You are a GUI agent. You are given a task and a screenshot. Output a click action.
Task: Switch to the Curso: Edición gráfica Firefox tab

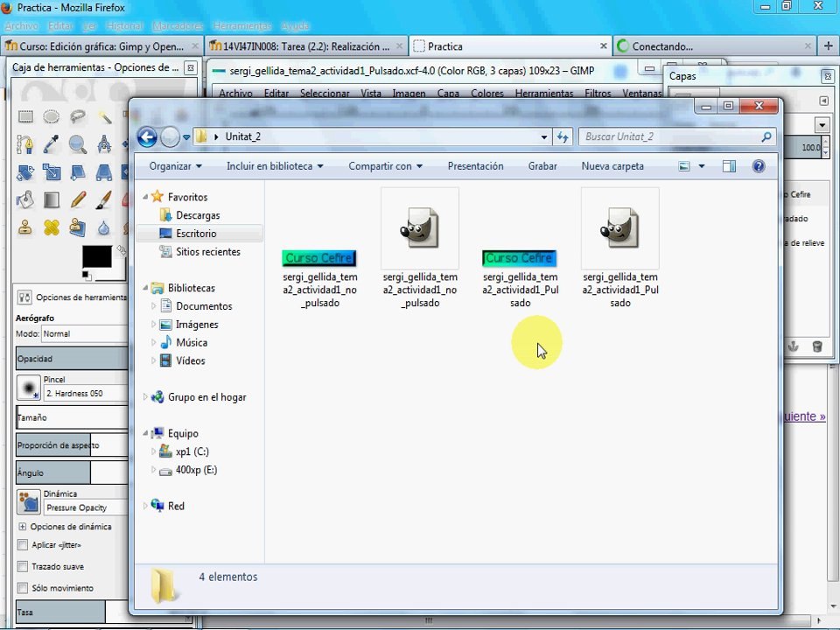(101, 46)
